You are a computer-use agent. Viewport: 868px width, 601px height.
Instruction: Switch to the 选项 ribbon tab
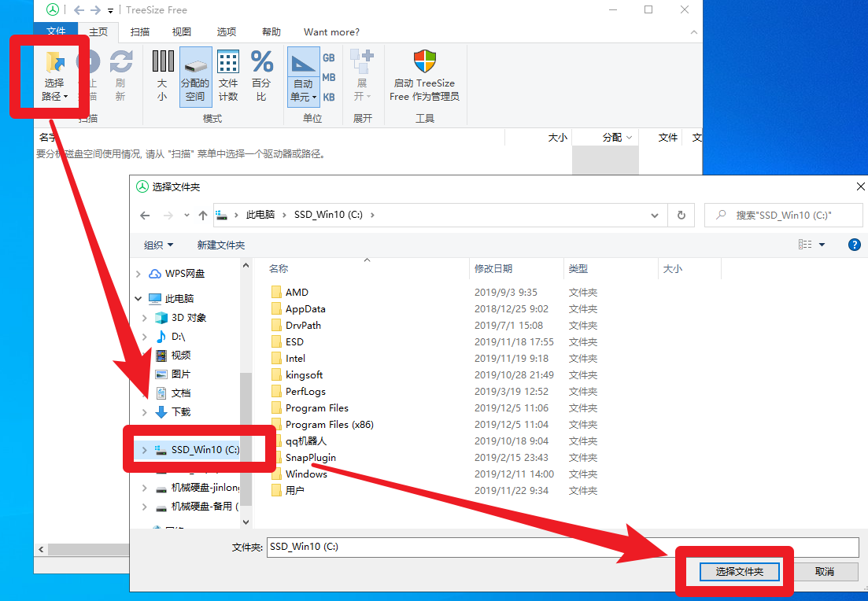(227, 32)
